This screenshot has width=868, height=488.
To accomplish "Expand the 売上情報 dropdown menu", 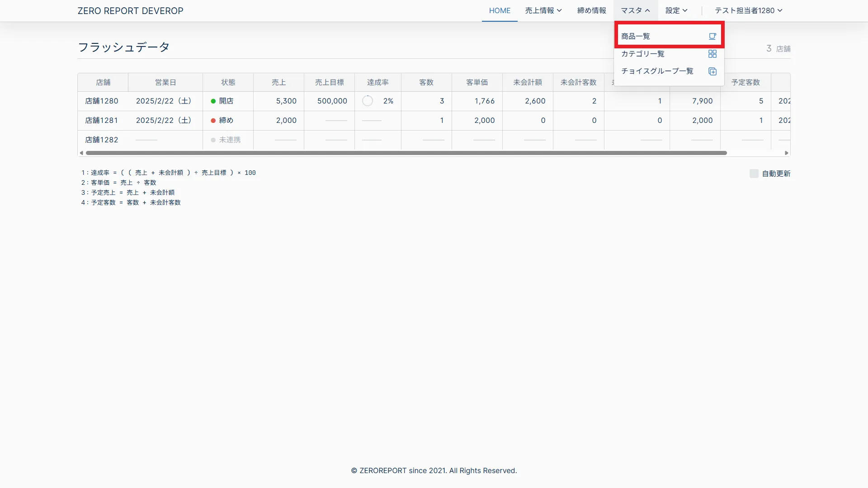I will pos(543,10).
